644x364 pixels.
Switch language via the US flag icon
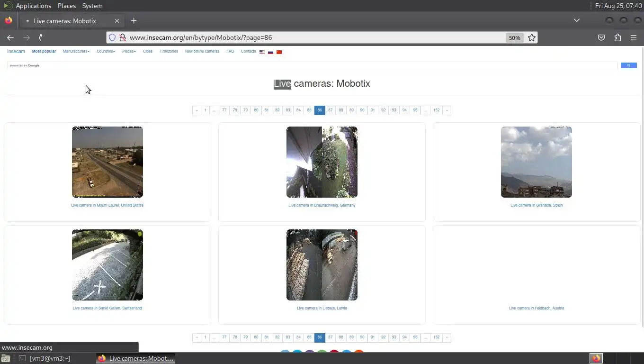pyautogui.click(x=262, y=52)
